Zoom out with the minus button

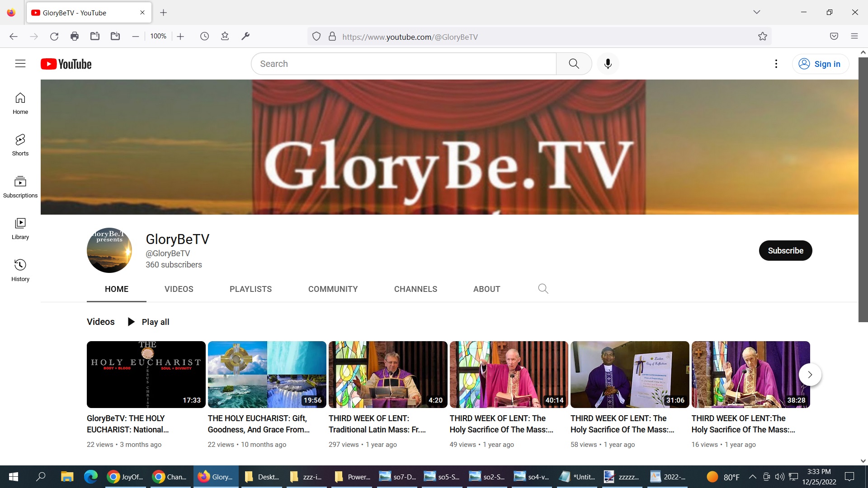point(135,36)
